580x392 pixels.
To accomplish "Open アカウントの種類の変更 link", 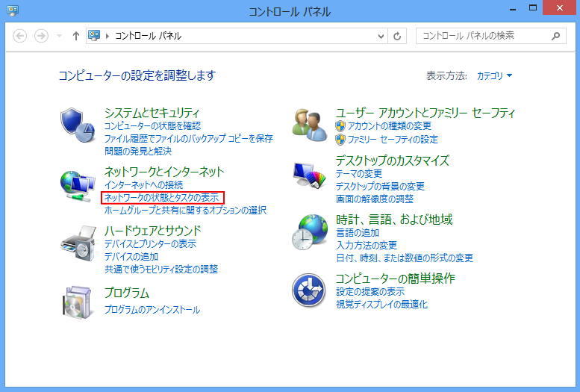I will (x=390, y=126).
